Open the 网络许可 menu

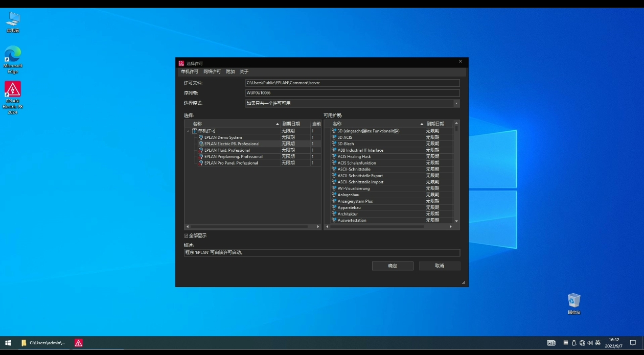coord(212,72)
